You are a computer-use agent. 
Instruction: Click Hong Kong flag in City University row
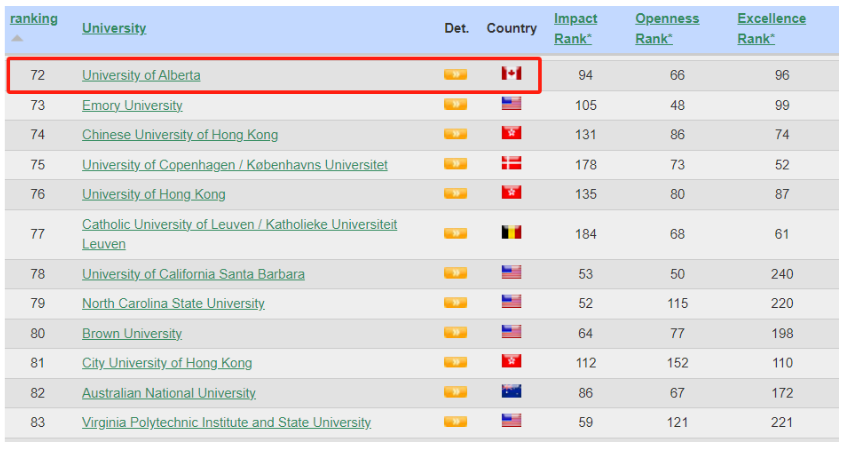pos(511,361)
